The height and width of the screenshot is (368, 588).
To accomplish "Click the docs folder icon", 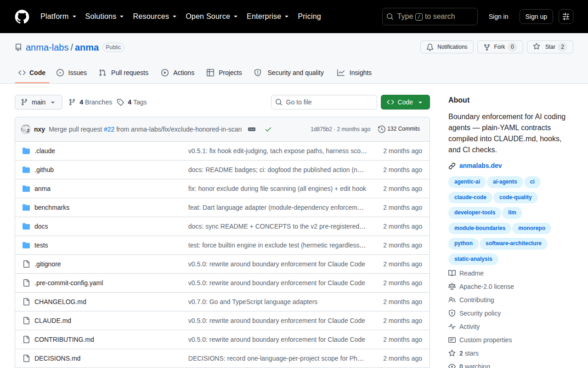I will click(x=26, y=226).
